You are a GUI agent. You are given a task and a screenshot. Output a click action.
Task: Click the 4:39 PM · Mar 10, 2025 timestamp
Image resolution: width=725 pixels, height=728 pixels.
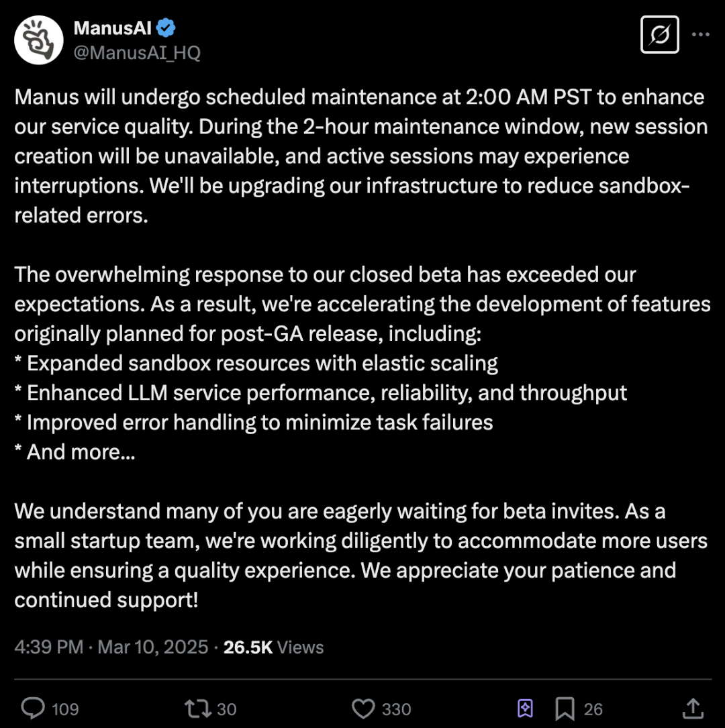111,647
